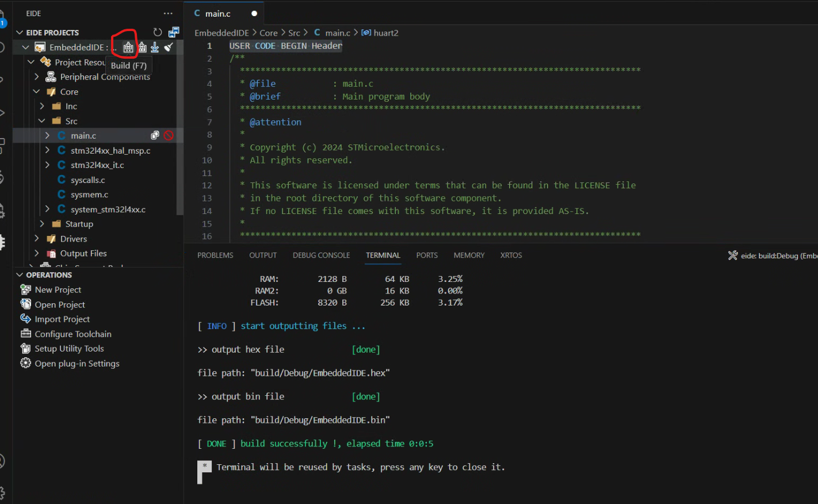The height and width of the screenshot is (504, 818).
Task: Click Setup Utility Tools in Operations
Action: click(x=69, y=349)
